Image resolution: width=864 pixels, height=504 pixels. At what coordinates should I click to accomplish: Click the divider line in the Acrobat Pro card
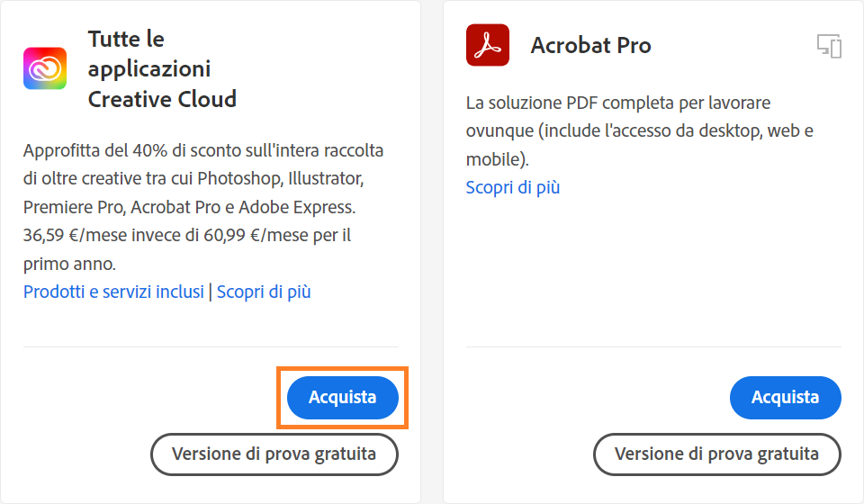click(653, 346)
